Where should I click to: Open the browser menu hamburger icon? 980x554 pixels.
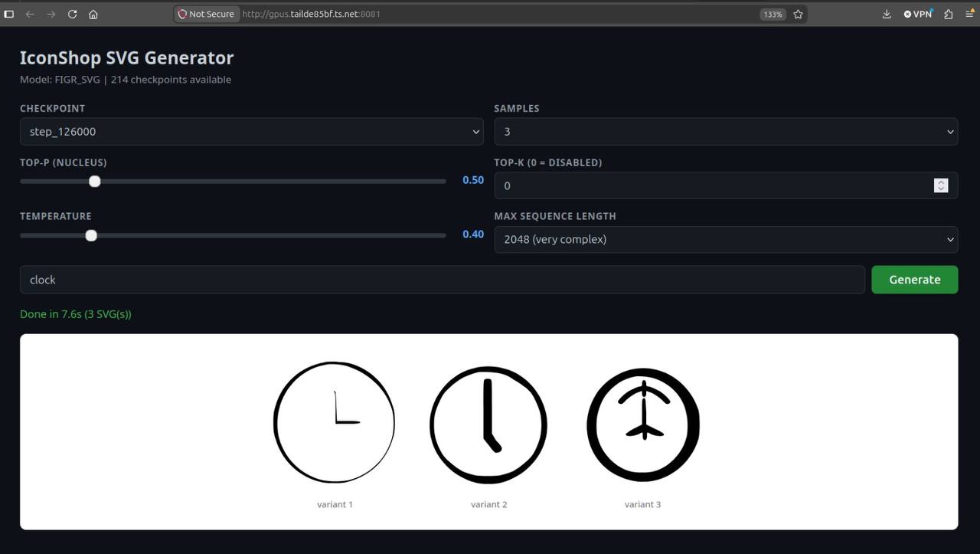pos(969,14)
